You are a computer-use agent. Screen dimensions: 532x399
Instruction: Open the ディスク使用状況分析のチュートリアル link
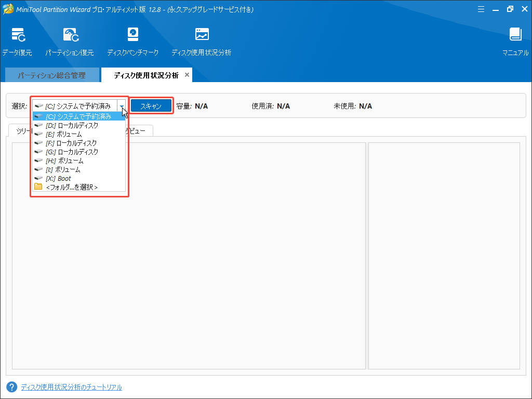[x=72, y=387]
